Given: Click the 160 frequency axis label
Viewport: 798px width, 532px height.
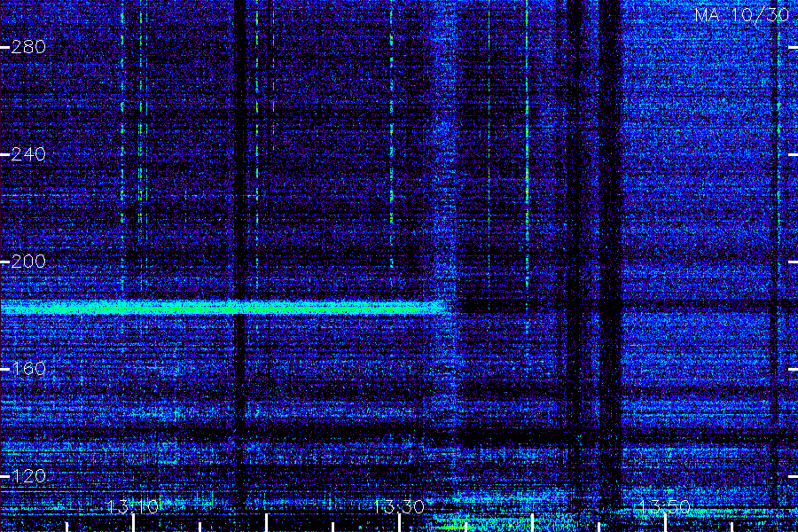Looking at the screenshot, I should coord(28,369).
